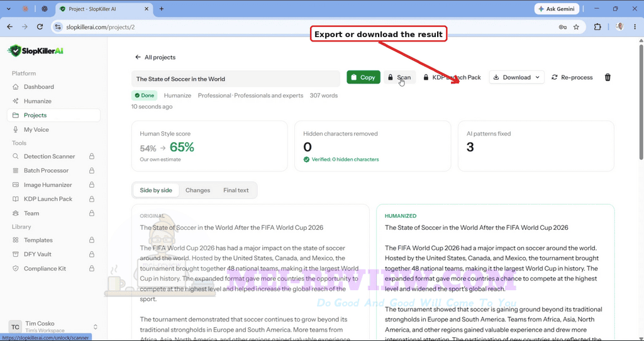
Task: Click the HUMANIZED panel heading
Action: tap(401, 216)
